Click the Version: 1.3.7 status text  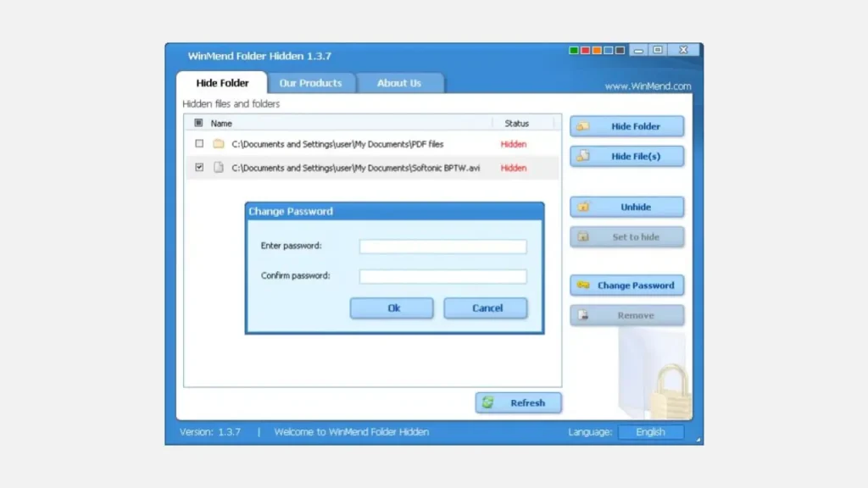[210, 432]
